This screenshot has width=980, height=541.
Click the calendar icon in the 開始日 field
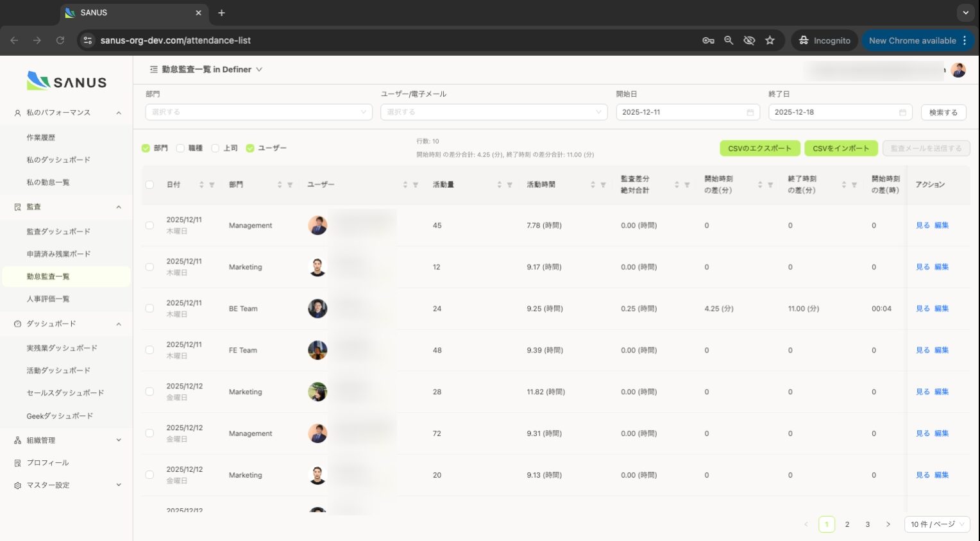(x=750, y=112)
